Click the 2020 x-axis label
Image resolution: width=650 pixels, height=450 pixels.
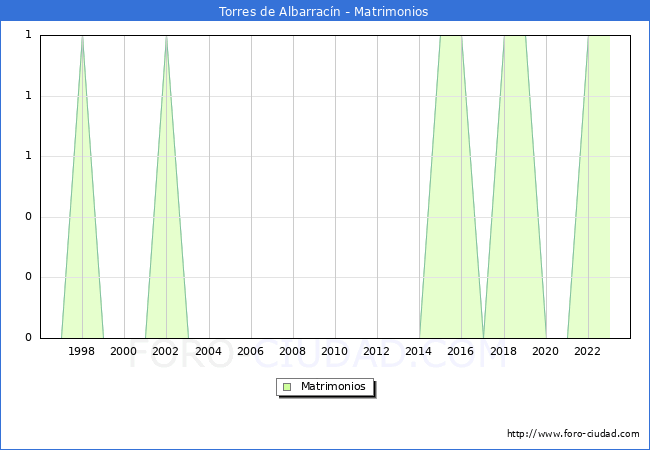click(545, 351)
